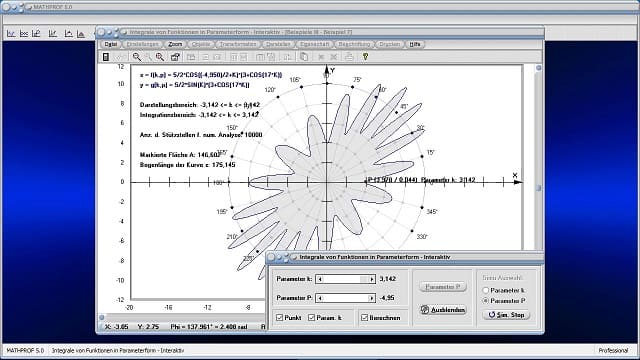This screenshot has height=360, width=640.
Task: Click left arrow of Parameter P slider
Action: 320,298
